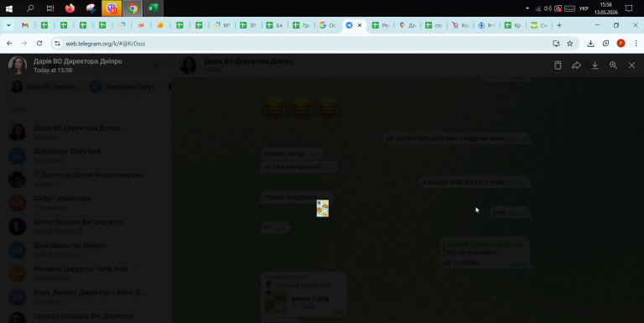Switch to the 'Бл' spreadsheet tab
Image resolution: width=644 pixels, height=323 pixels.
click(274, 25)
